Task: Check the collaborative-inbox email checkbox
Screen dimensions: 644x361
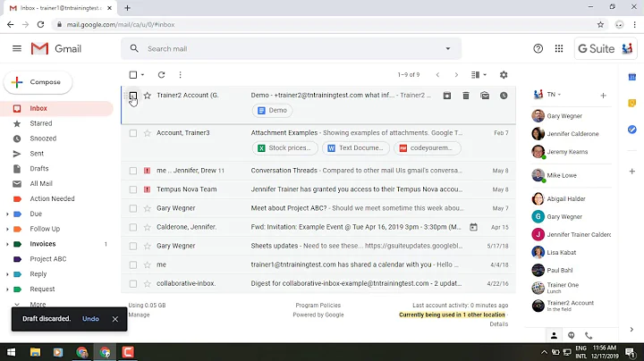Action: 133,284
